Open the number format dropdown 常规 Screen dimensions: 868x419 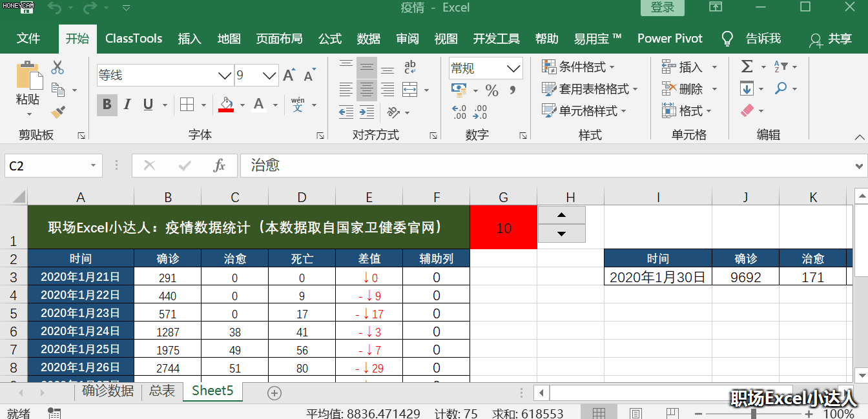coord(514,68)
